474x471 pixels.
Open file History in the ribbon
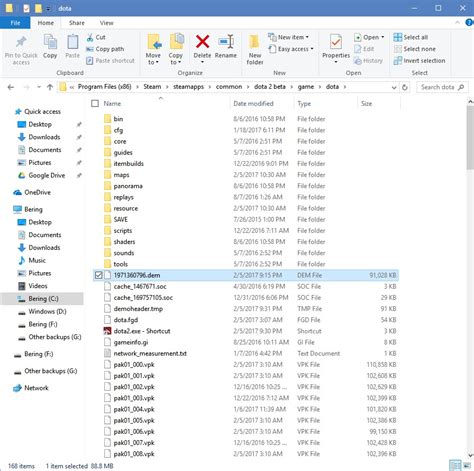click(x=368, y=61)
